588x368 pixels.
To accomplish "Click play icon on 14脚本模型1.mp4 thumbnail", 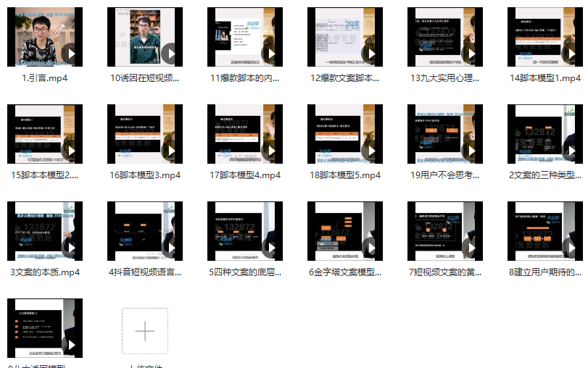I will 571,54.
